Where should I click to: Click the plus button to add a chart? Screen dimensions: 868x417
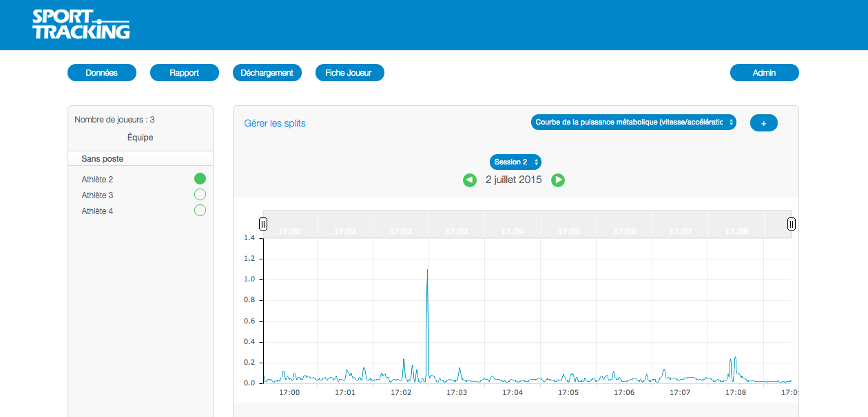click(x=763, y=123)
